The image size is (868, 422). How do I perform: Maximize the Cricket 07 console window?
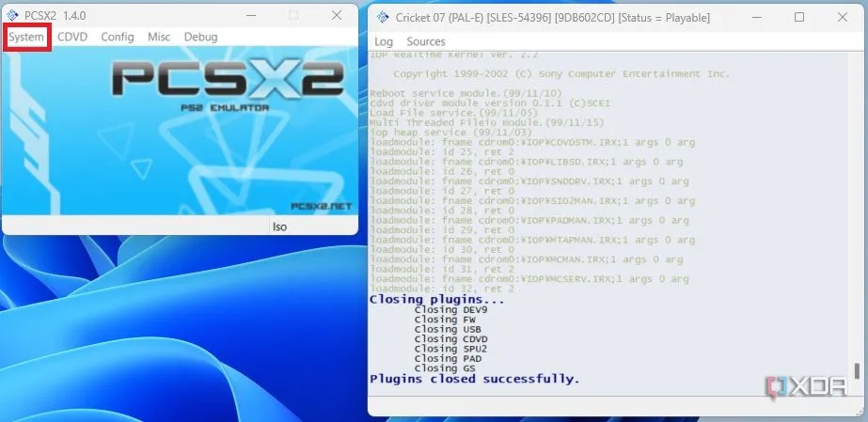click(799, 18)
